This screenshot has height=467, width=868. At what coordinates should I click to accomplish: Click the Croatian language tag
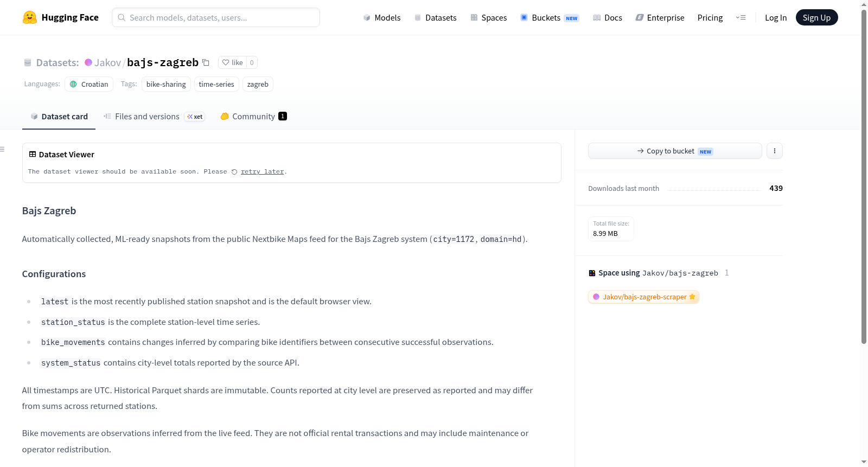click(x=89, y=84)
